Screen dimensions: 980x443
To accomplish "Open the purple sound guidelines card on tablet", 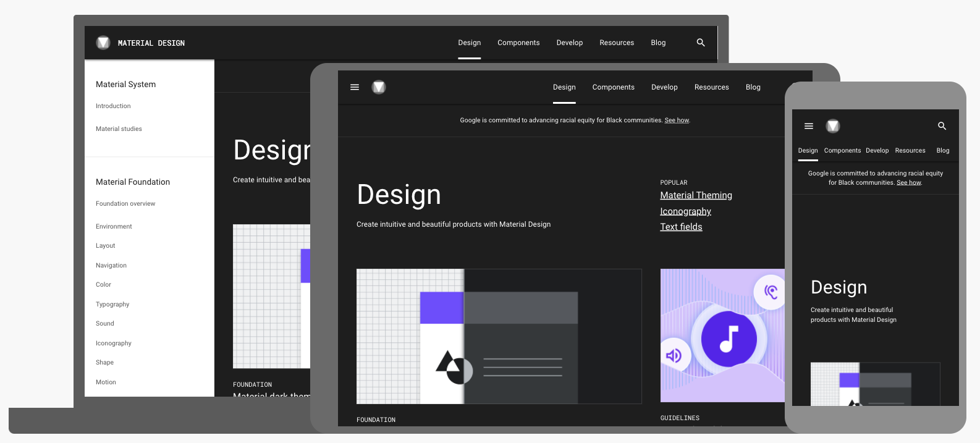I will [722, 335].
